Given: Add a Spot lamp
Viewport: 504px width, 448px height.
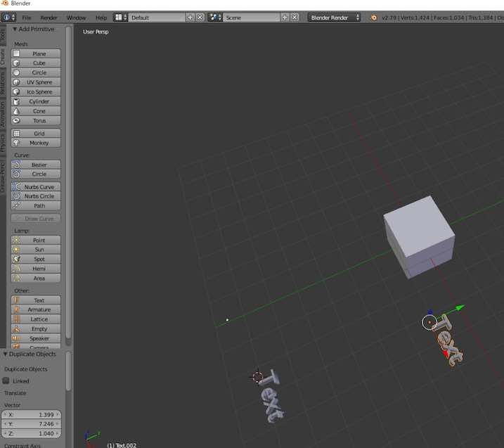Looking at the screenshot, I should (36, 260).
